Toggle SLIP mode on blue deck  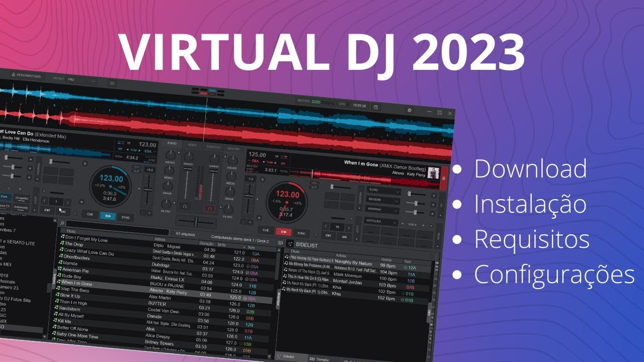(x=136, y=171)
